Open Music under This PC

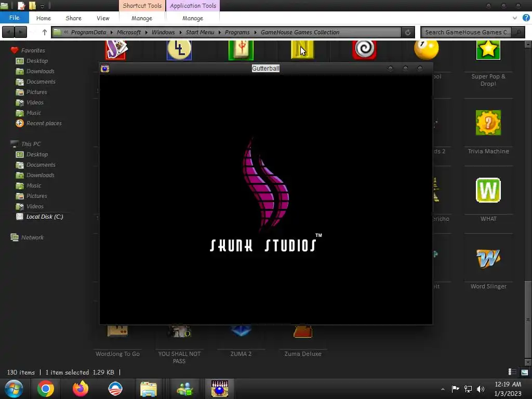pos(34,185)
